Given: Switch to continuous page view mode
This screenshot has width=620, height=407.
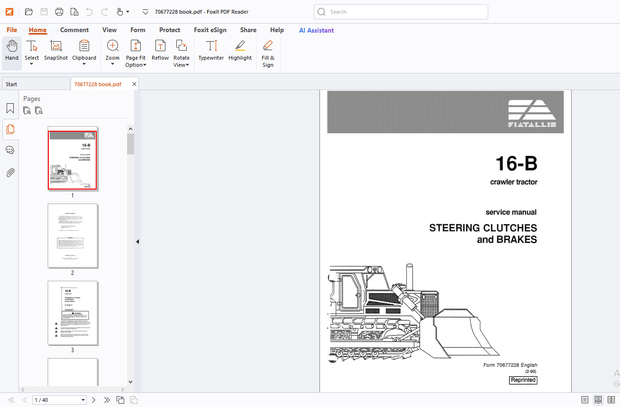Looking at the screenshot, I should coord(598,400).
